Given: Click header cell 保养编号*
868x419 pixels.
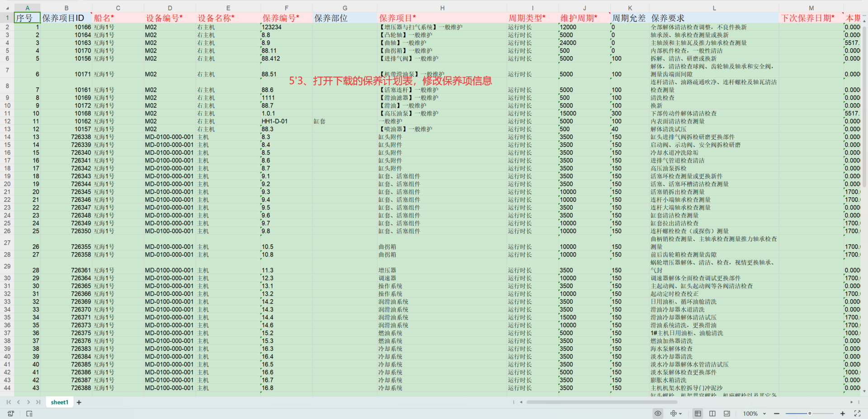Looking at the screenshot, I should pos(286,18).
